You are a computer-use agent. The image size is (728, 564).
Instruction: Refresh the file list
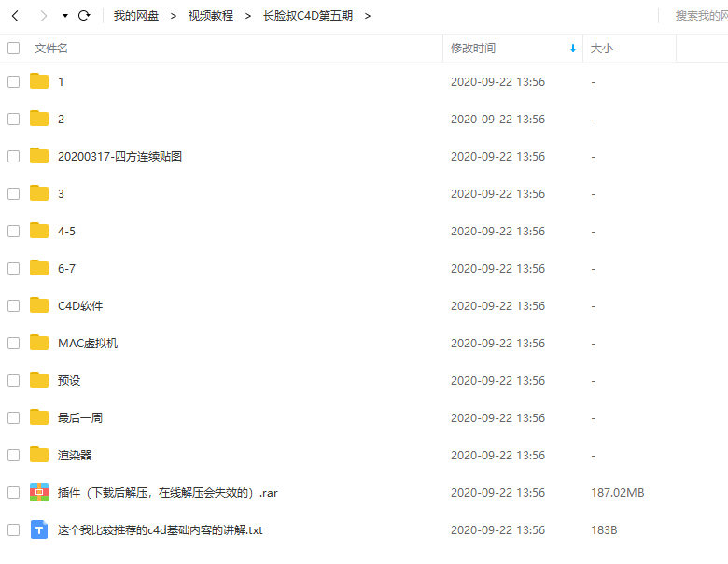pos(84,16)
